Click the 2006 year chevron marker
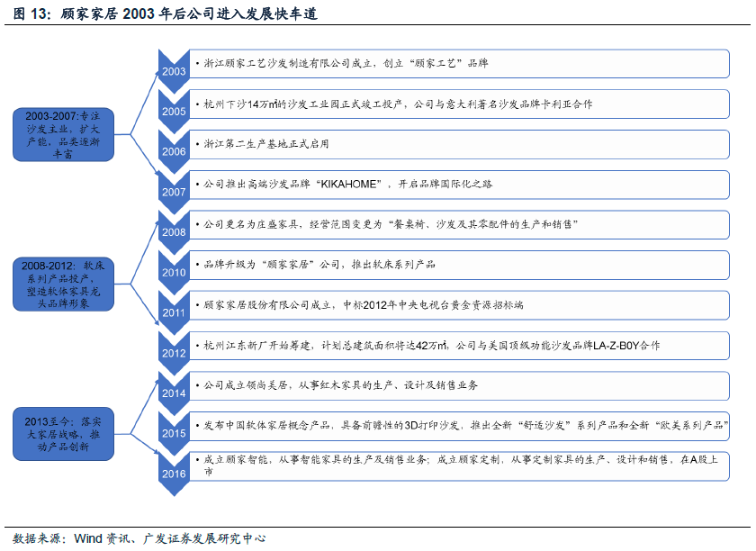Image resolution: width=756 pixels, height=551 pixels. (174, 151)
